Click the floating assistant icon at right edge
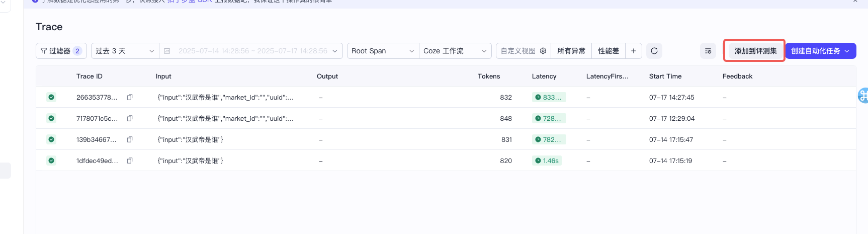Screen dimensions: 868x234 click(x=863, y=95)
